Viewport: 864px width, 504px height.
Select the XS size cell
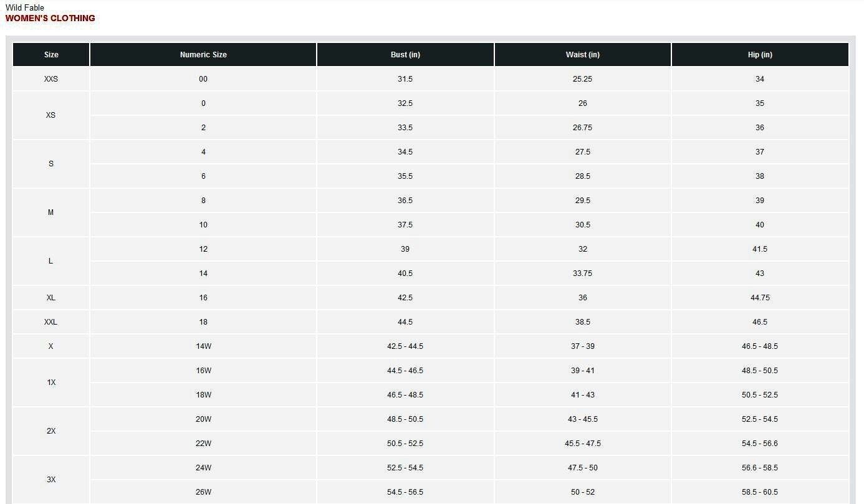point(51,115)
